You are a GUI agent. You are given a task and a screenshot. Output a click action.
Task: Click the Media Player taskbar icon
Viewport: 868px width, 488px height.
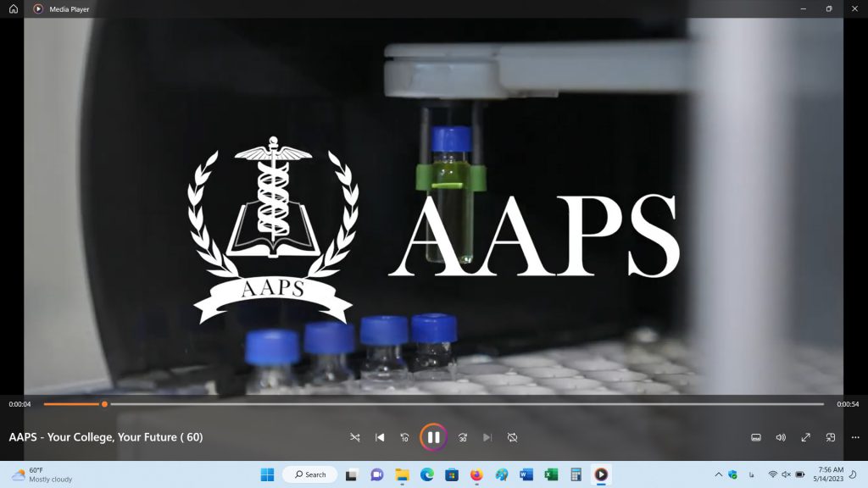coord(601,474)
